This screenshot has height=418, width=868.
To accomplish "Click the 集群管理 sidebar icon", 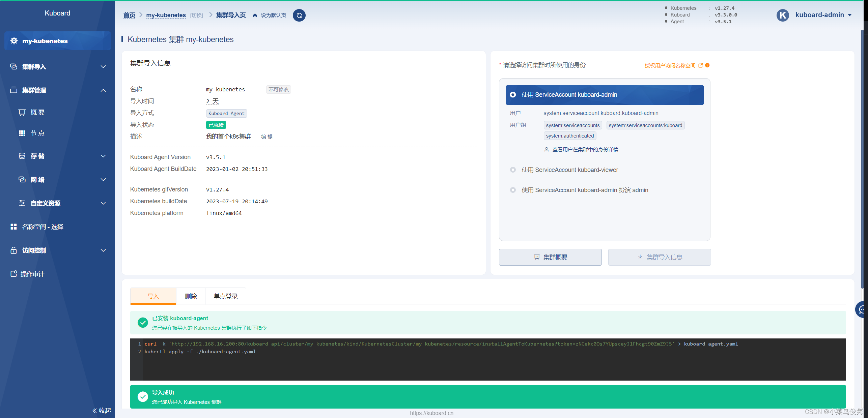I will (x=13, y=90).
